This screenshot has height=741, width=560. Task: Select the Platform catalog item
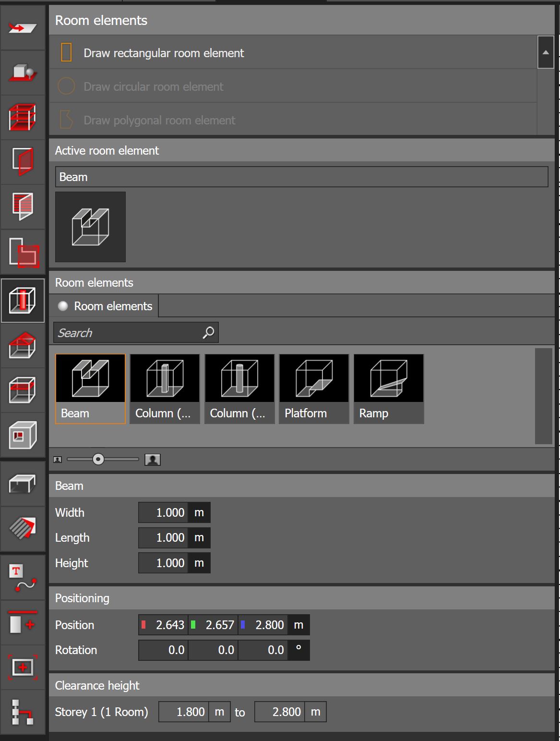point(314,389)
